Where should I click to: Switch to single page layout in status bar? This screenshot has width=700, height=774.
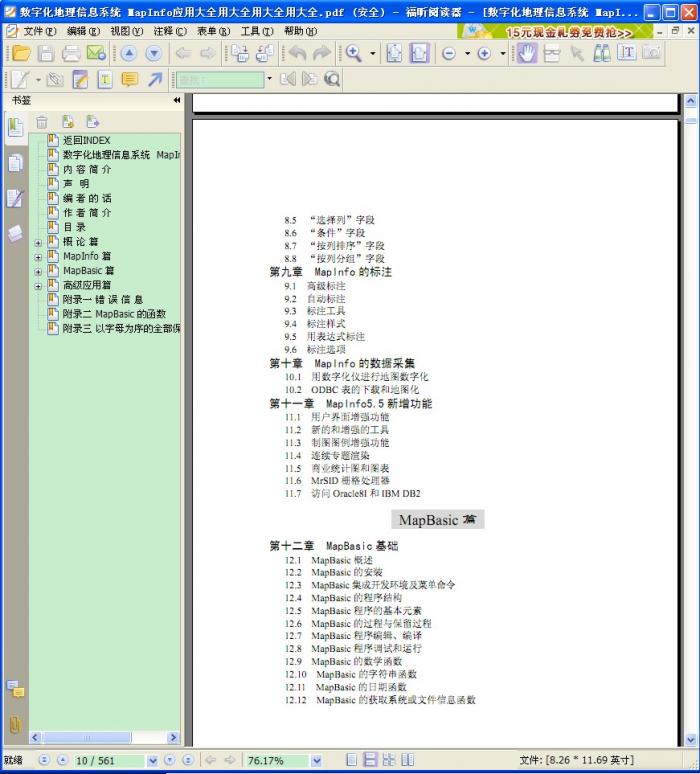coord(353,760)
